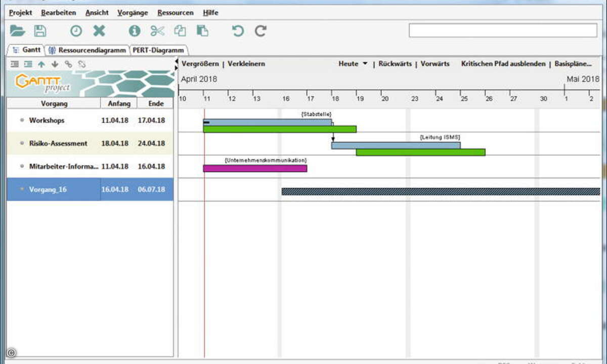Move the selected task down
The image size is (607, 364).
(55, 64)
